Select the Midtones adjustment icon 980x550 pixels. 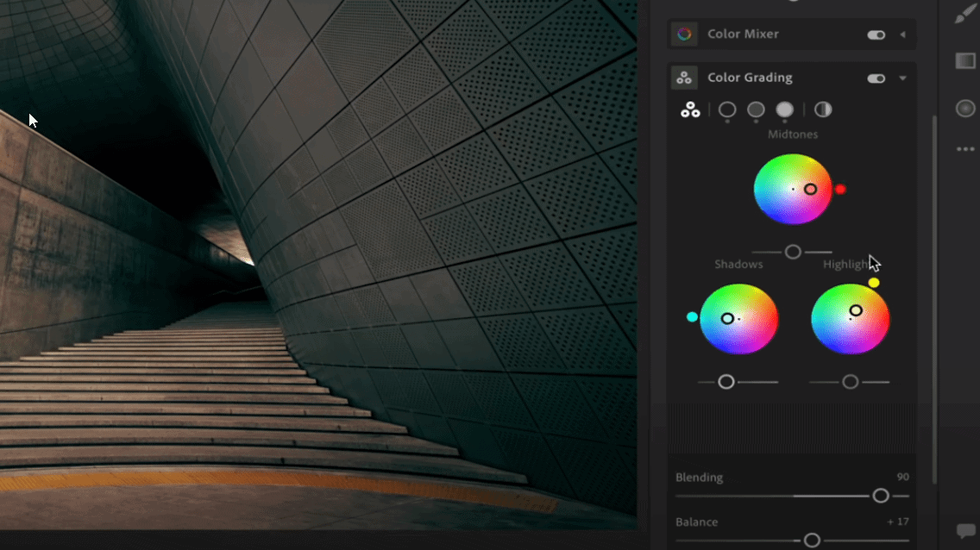756,110
